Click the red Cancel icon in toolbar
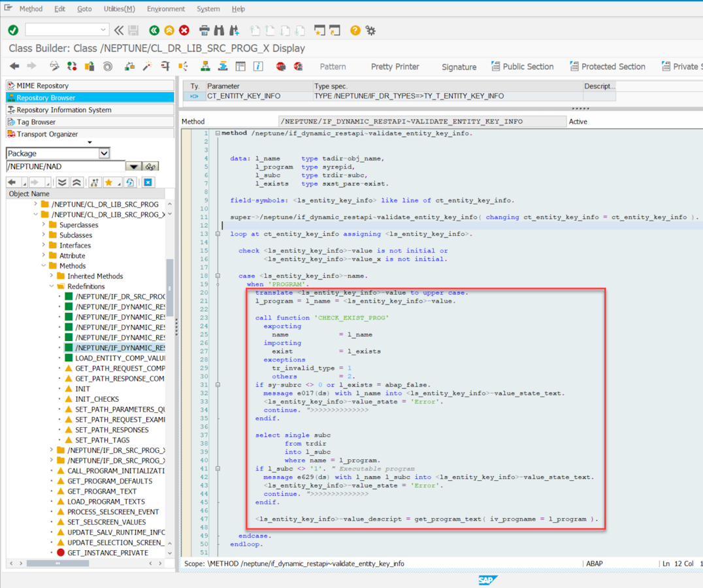The width and height of the screenshot is (703, 588). (x=184, y=30)
